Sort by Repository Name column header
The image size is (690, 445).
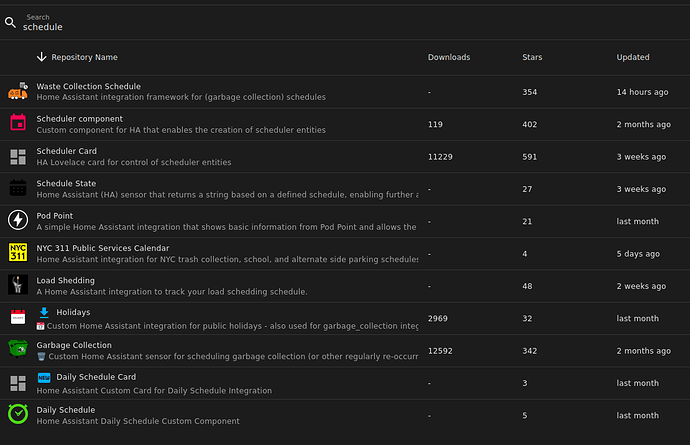[84, 58]
